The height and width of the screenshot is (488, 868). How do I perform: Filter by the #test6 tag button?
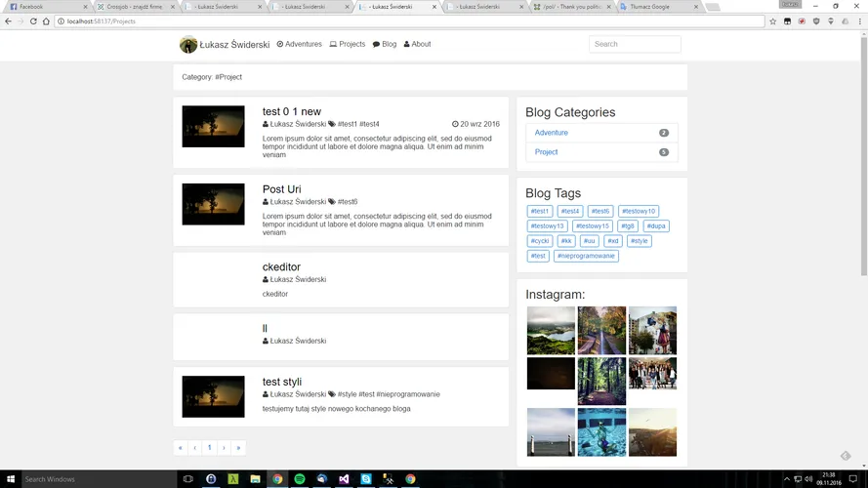pyautogui.click(x=600, y=211)
